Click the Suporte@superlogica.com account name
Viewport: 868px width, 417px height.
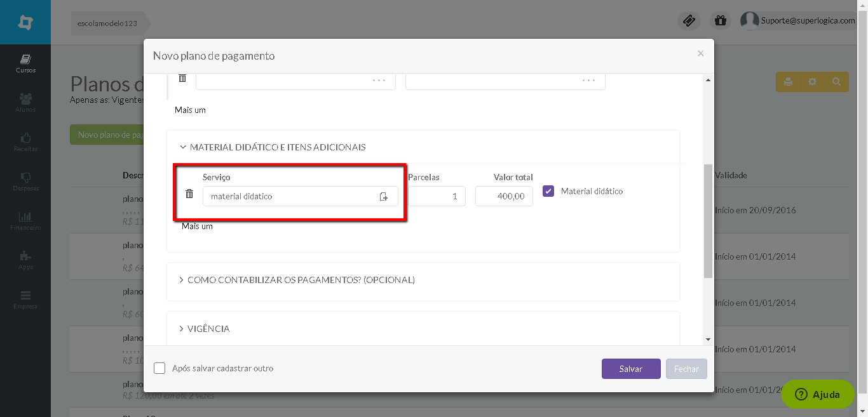click(808, 20)
